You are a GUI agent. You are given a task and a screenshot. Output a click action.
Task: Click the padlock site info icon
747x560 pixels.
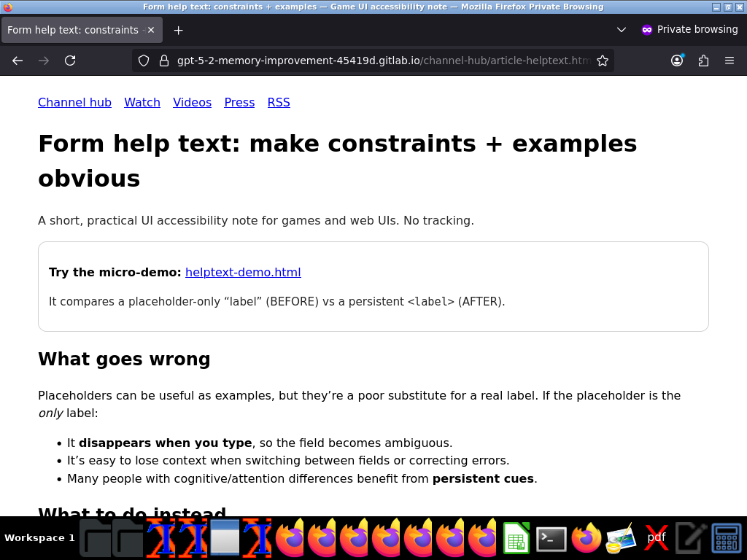tap(164, 61)
